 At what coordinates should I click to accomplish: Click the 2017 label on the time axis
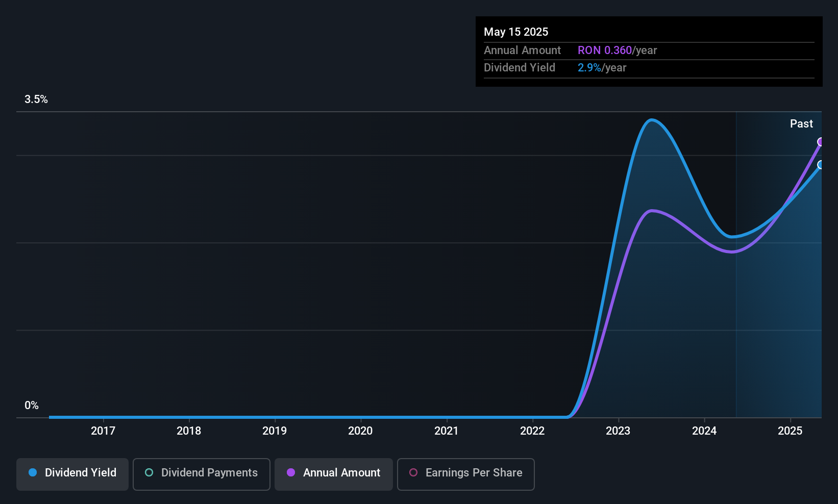pos(103,431)
